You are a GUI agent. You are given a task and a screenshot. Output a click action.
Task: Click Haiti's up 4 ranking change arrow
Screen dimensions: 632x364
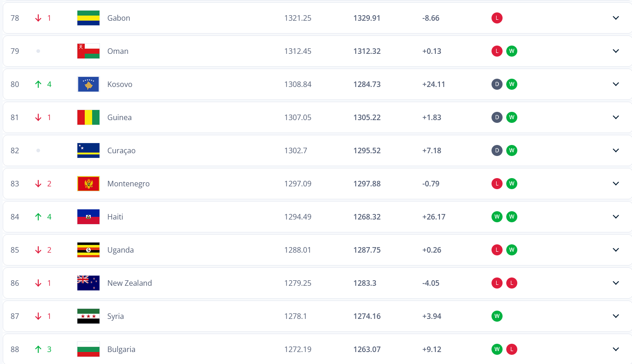coord(39,217)
